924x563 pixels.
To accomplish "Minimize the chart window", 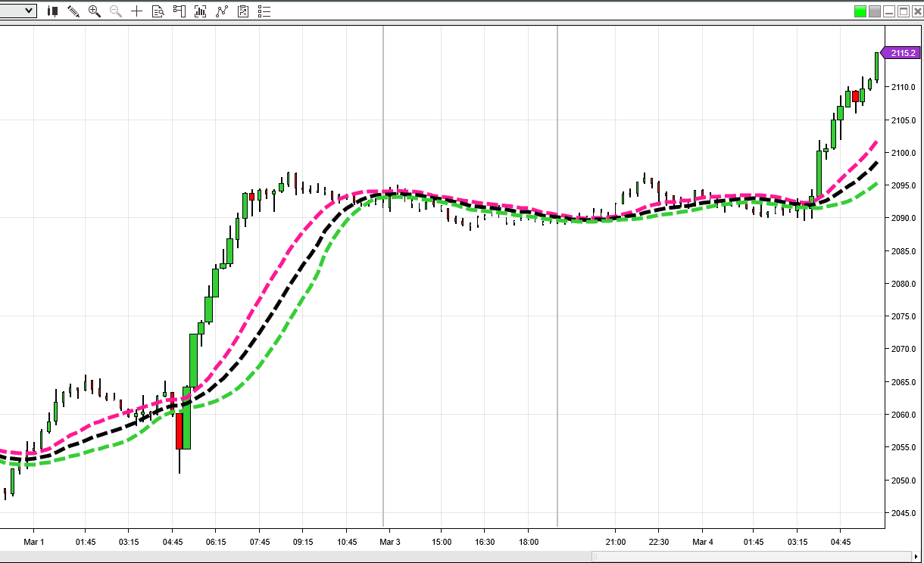I will 889,11.
